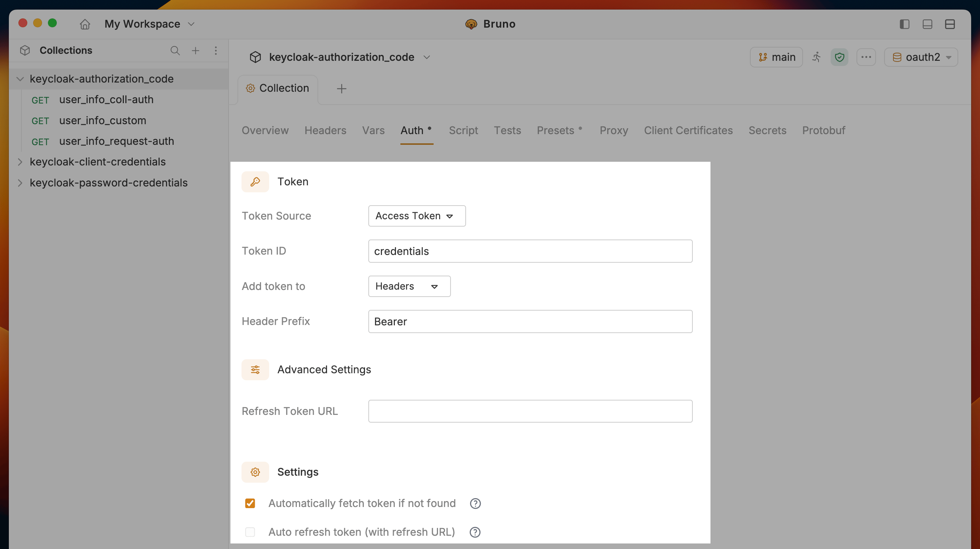Open the Token Source dropdown
Image resolution: width=980 pixels, height=549 pixels.
[417, 216]
